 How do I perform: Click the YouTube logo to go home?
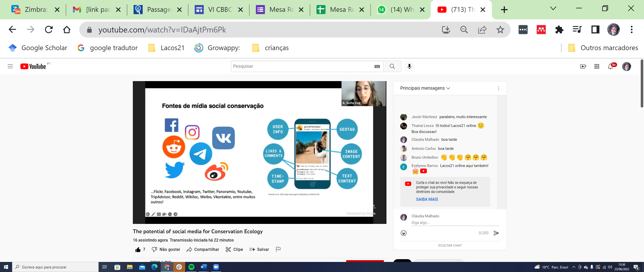33,66
